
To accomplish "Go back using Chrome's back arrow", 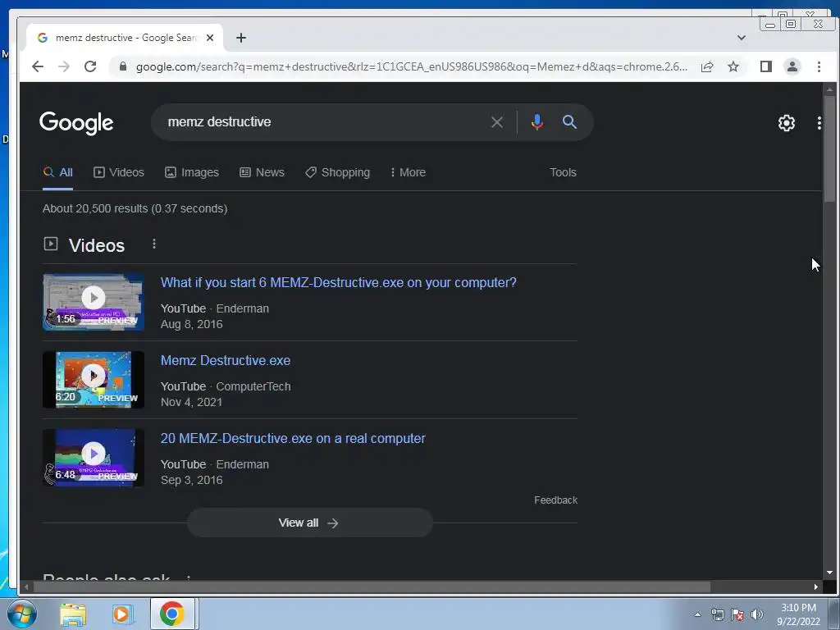I will tap(38, 66).
